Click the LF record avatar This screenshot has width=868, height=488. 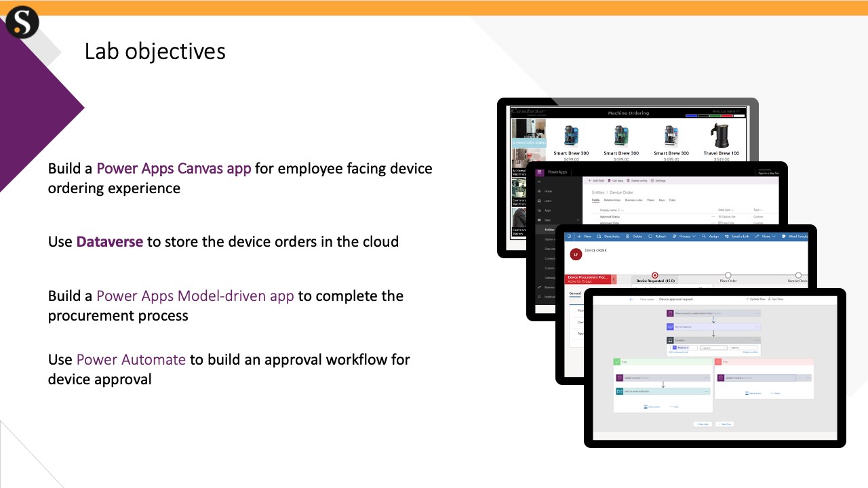576,254
